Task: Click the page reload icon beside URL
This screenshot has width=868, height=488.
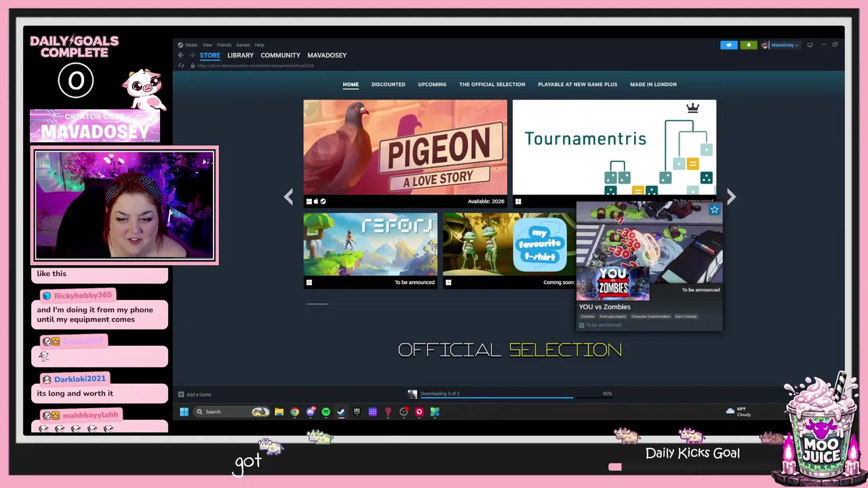Action: [x=181, y=66]
